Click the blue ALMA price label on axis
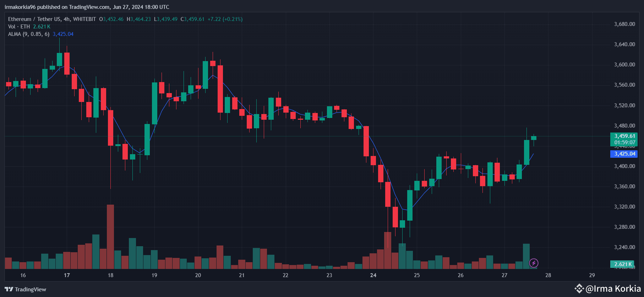Image resolution: width=644 pixels, height=297 pixels. pos(624,154)
